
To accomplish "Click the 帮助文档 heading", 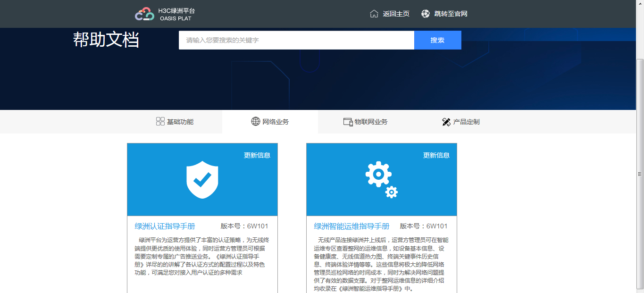I will coord(106,40).
